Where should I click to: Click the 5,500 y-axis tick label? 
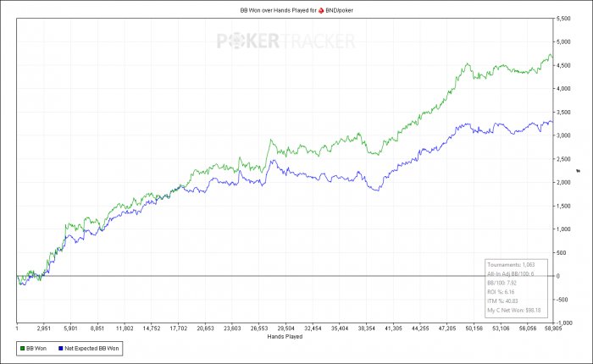[x=563, y=19]
